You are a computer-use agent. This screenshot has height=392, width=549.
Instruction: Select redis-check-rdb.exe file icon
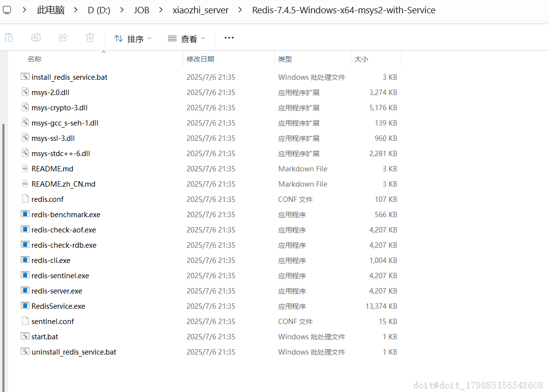[x=25, y=244]
